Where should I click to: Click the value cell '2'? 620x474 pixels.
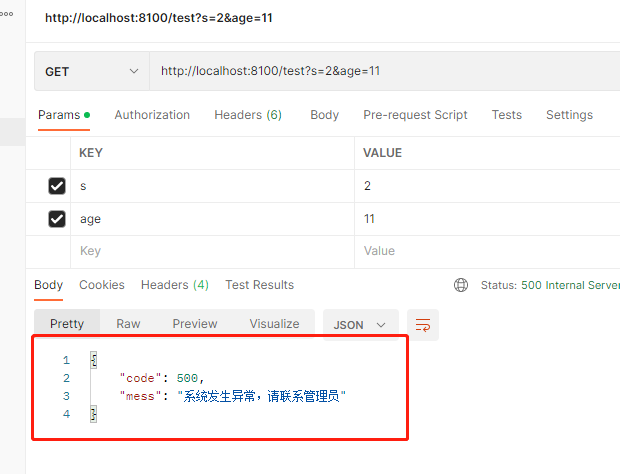click(487, 186)
